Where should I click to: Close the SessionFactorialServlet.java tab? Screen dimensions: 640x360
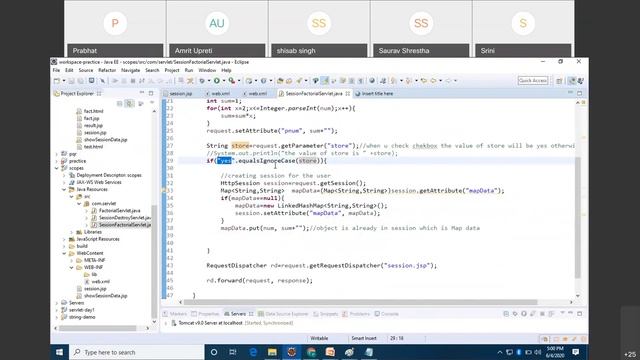tap(348, 94)
